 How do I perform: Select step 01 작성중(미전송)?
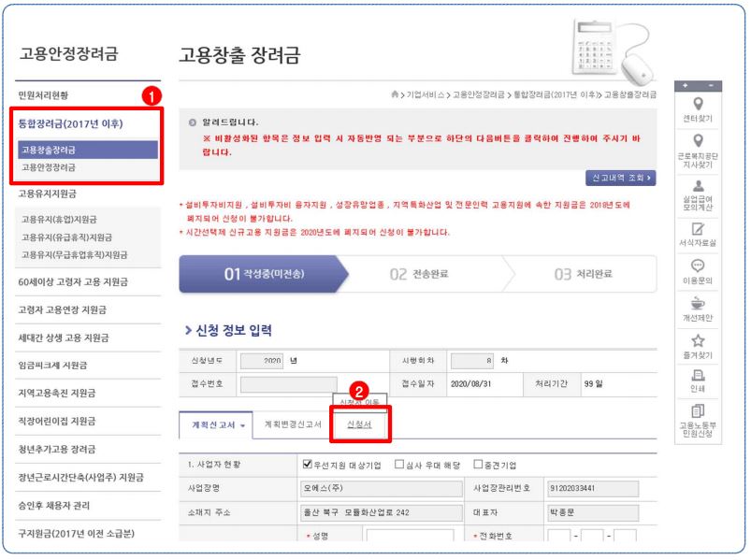click(x=264, y=274)
